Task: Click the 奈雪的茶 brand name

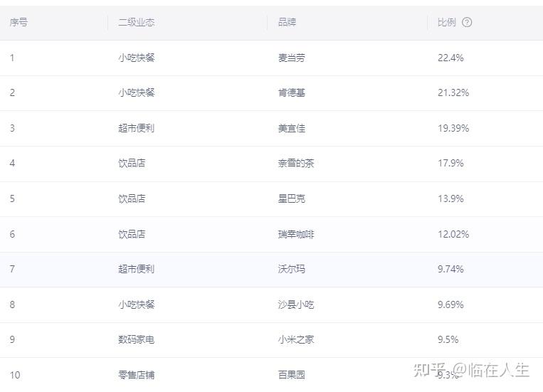Action: click(296, 163)
